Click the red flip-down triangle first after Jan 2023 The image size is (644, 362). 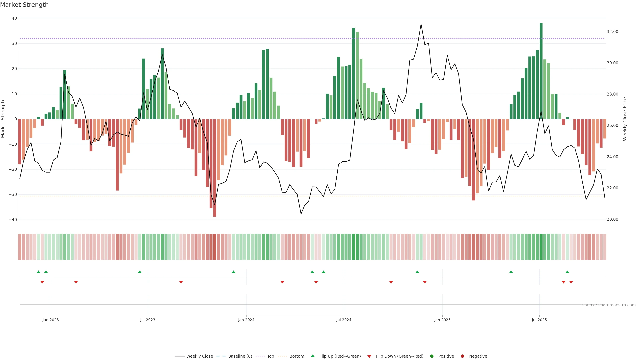point(76,282)
